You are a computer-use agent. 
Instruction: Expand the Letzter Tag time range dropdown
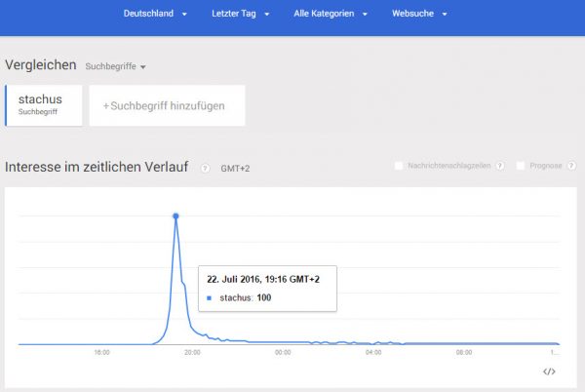[240, 15]
